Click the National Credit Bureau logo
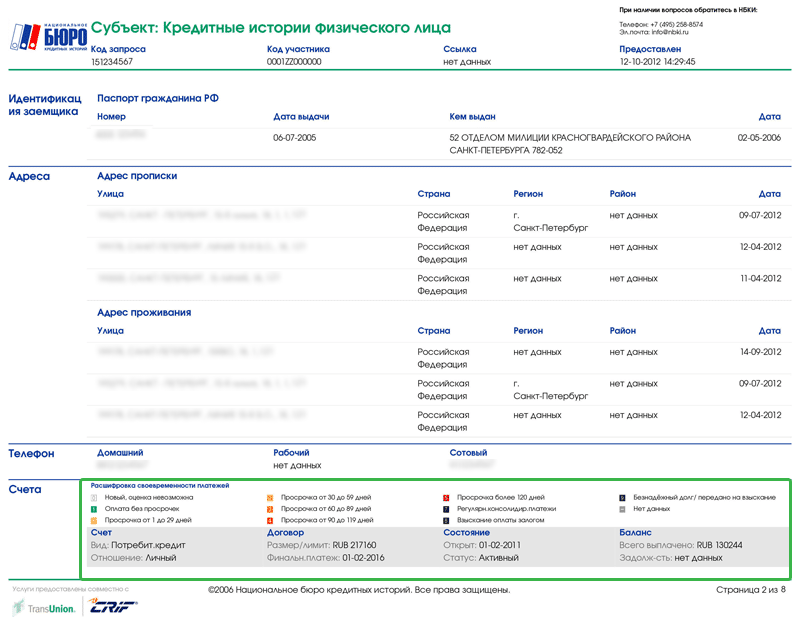This screenshot has width=800, height=617. pos(48,37)
